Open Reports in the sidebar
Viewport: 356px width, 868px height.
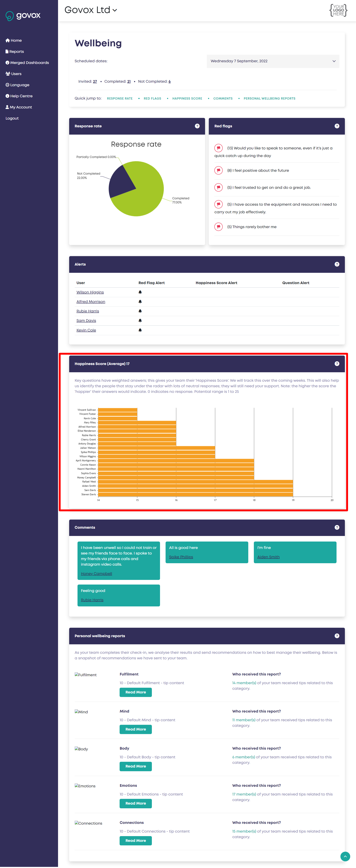(x=15, y=52)
